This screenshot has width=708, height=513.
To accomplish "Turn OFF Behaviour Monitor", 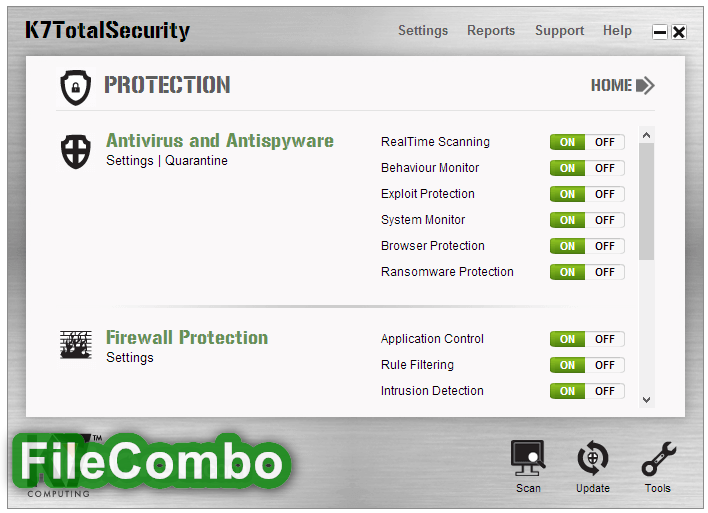I will [605, 168].
